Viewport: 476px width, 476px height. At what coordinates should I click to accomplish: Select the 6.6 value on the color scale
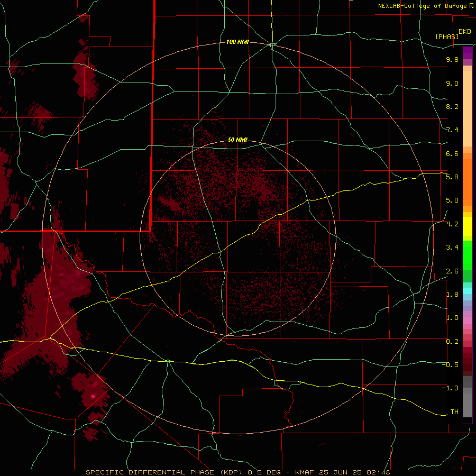point(452,153)
